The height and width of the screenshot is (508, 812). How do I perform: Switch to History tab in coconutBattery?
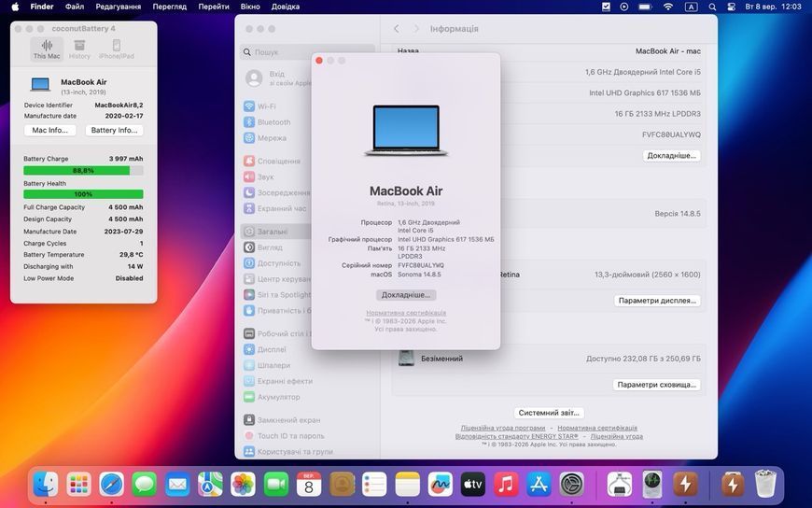(79, 49)
